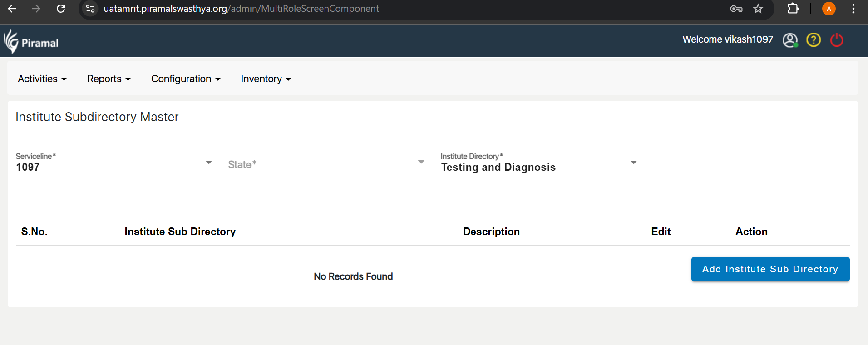Image resolution: width=868 pixels, height=345 pixels.
Task: Open the browser extensions puzzle icon
Action: coord(793,9)
